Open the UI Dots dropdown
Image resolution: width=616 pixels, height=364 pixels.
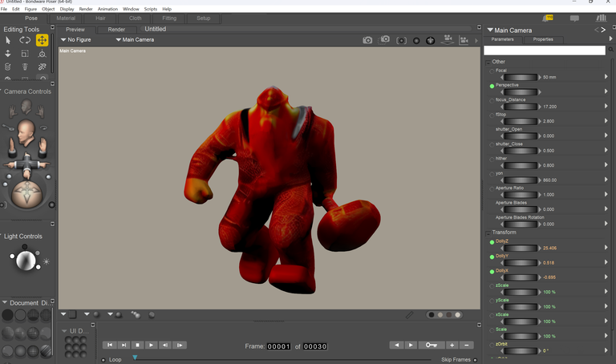(x=64, y=331)
